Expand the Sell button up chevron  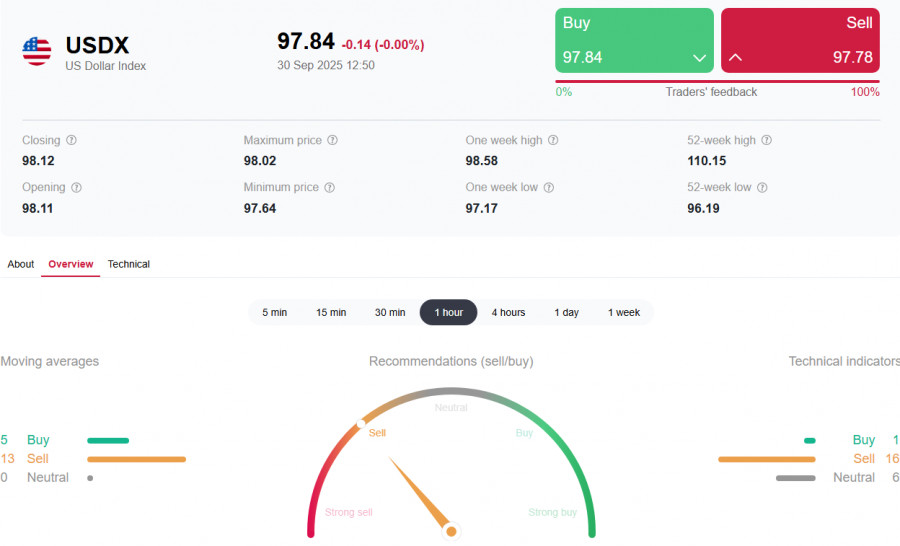pos(735,57)
